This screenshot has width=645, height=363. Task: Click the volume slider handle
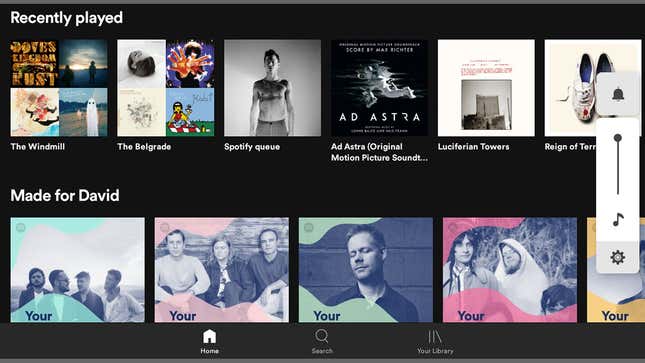[617, 138]
